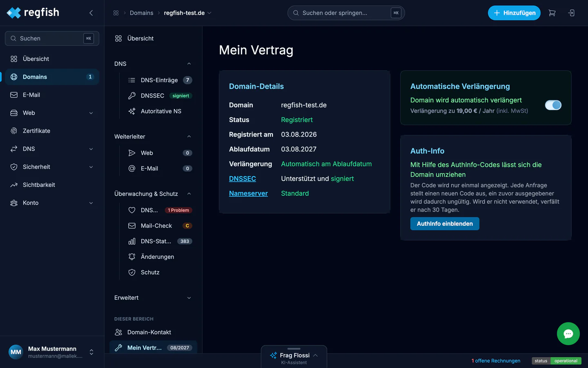
Task: Collapse the main sidebar with the arrow
Action: [91, 13]
